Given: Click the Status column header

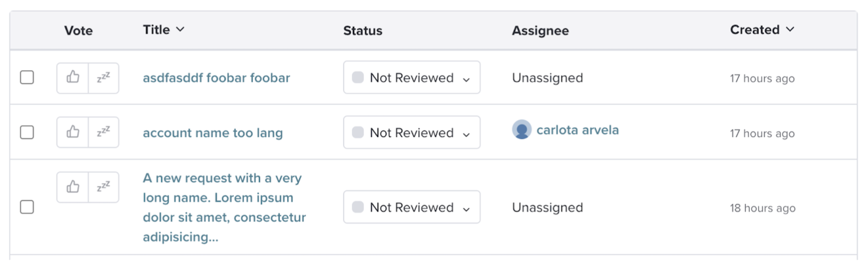Looking at the screenshot, I should (363, 31).
